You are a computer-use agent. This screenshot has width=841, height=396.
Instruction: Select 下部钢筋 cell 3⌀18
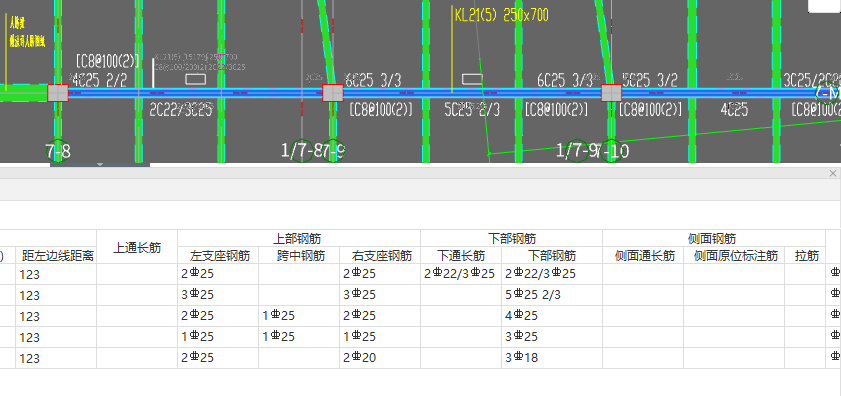pyautogui.click(x=552, y=358)
